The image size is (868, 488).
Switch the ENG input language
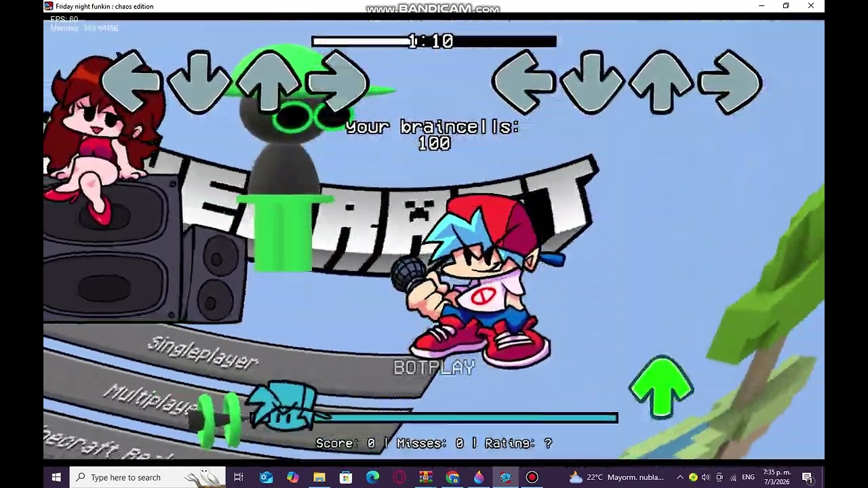[x=748, y=477]
